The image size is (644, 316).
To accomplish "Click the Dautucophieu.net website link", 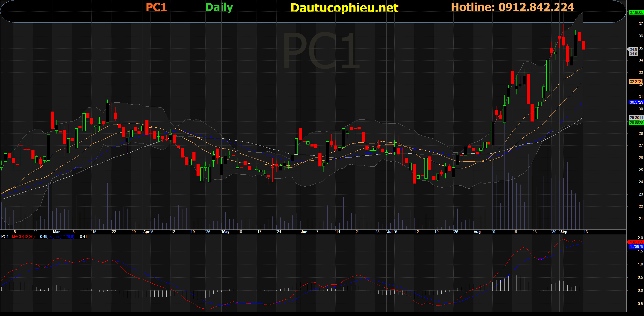I will click(x=344, y=8).
